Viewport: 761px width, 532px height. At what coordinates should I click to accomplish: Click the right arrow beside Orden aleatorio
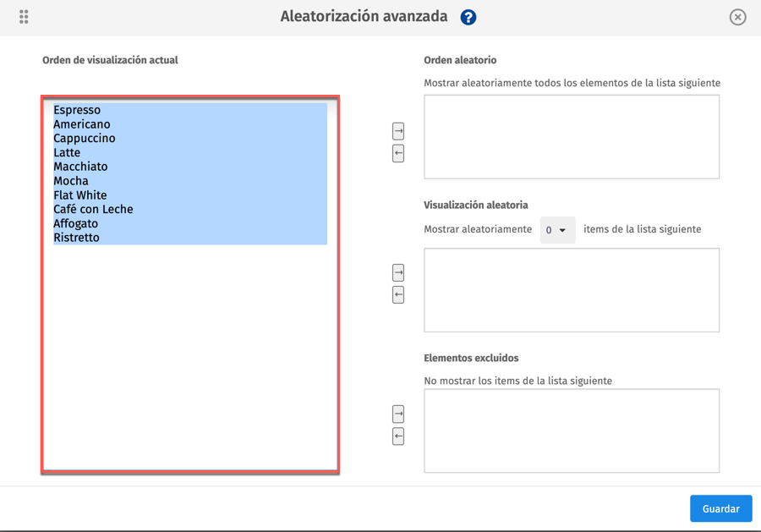click(397, 131)
